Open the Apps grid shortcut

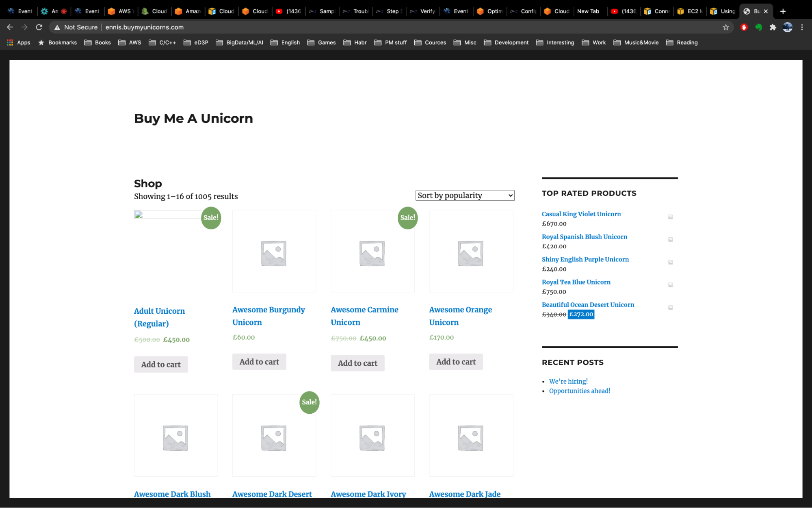click(19, 43)
